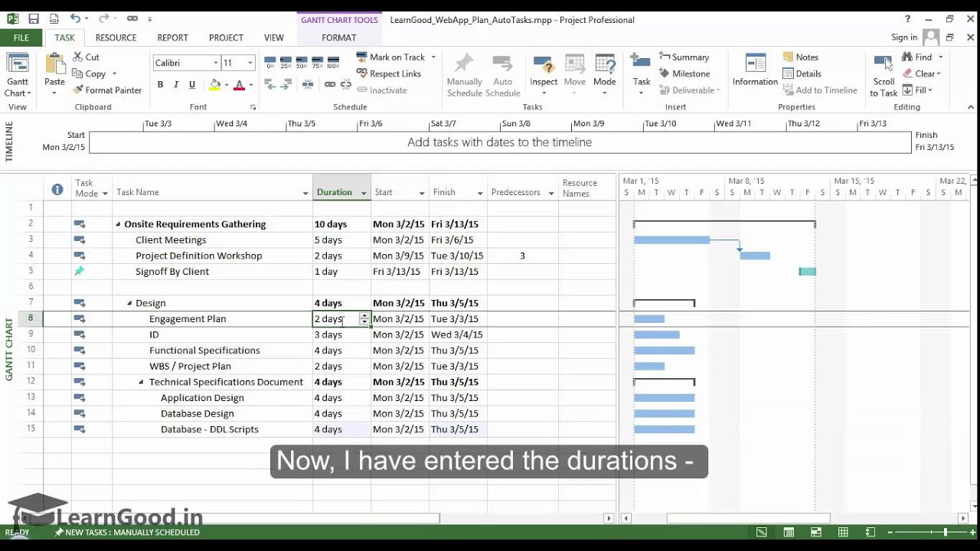Open the font name Calibri dropdown
980x551 pixels.
pyautogui.click(x=215, y=63)
